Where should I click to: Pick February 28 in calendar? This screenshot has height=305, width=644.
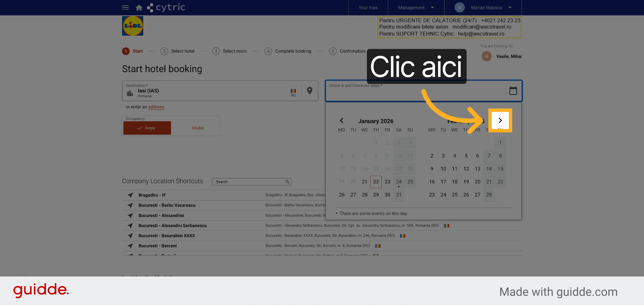point(489,195)
